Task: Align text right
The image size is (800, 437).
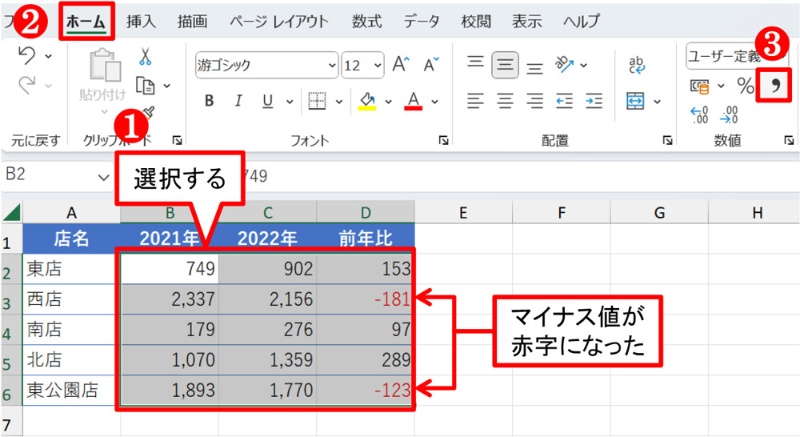Action: (x=535, y=101)
